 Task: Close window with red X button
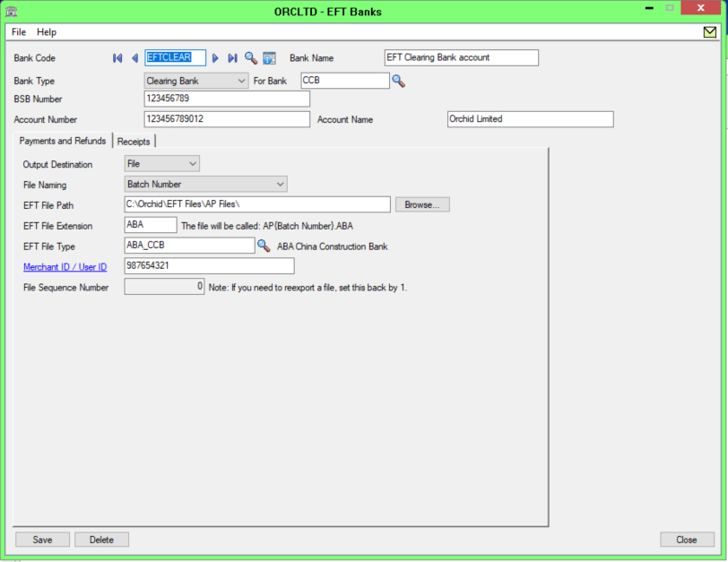(x=700, y=8)
